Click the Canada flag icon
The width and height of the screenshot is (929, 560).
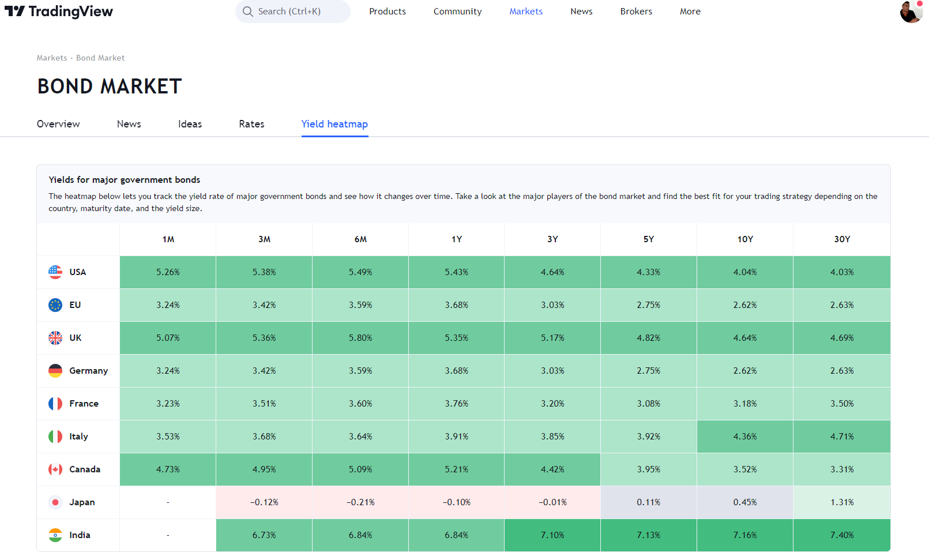tap(55, 469)
